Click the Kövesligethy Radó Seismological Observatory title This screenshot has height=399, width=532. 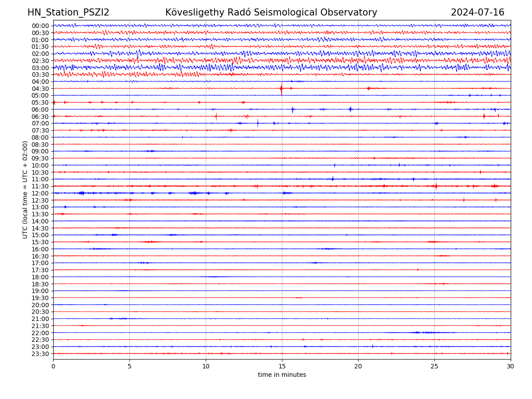click(271, 12)
